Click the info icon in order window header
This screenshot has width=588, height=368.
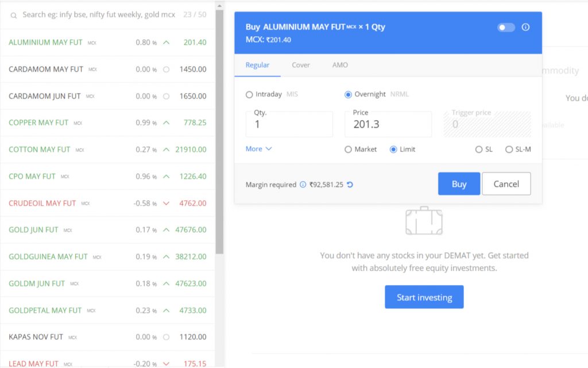click(525, 27)
